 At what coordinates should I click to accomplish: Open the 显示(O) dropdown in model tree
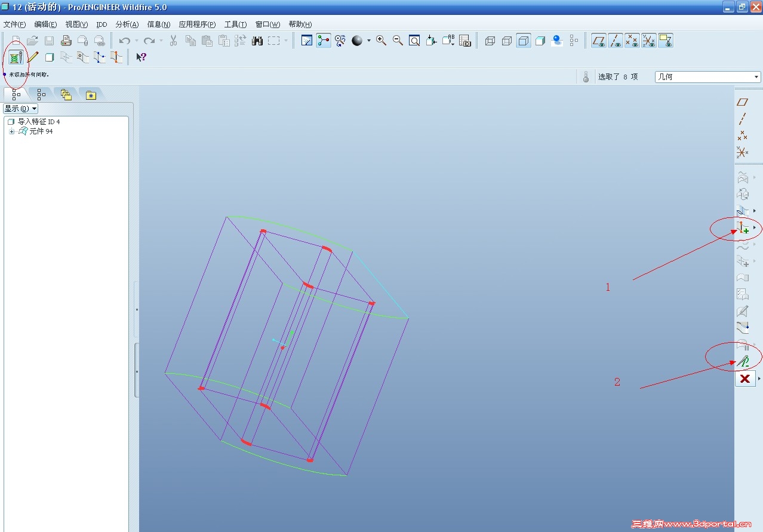coord(21,109)
